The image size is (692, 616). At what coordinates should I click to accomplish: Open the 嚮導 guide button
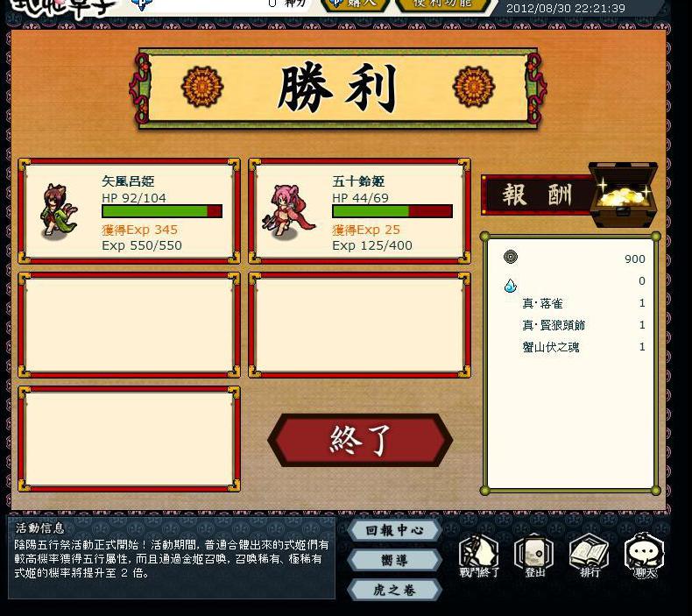pyautogui.click(x=394, y=561)
